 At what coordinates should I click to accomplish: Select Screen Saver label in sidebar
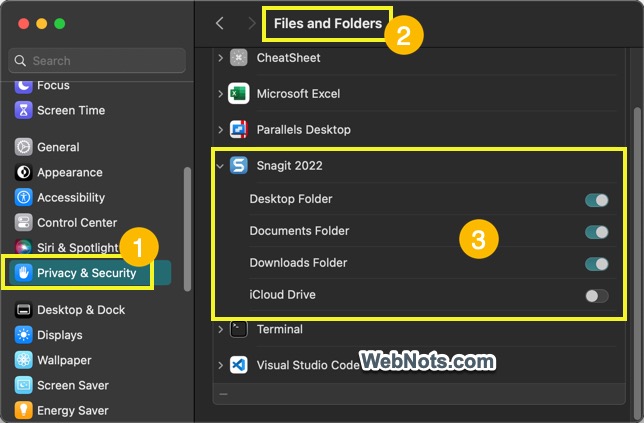[73, 385]
